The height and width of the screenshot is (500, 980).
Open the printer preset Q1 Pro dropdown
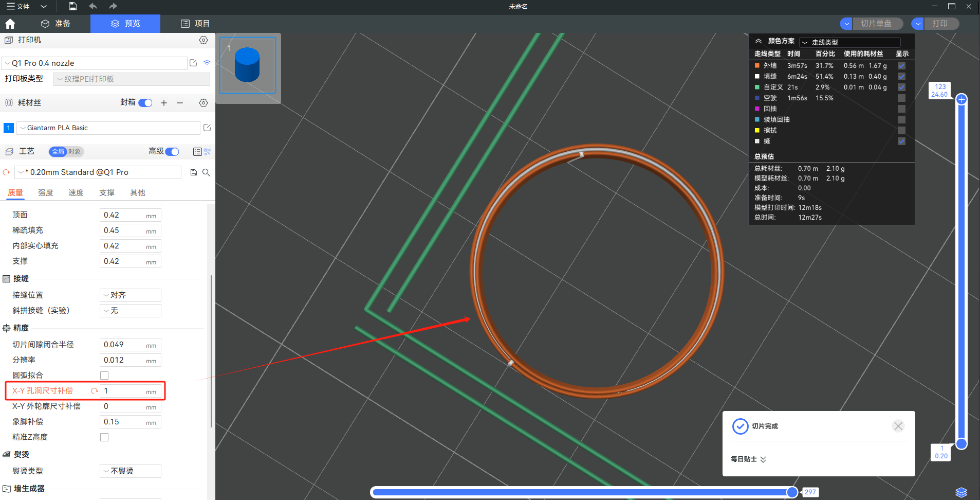[x=94, y=63]
